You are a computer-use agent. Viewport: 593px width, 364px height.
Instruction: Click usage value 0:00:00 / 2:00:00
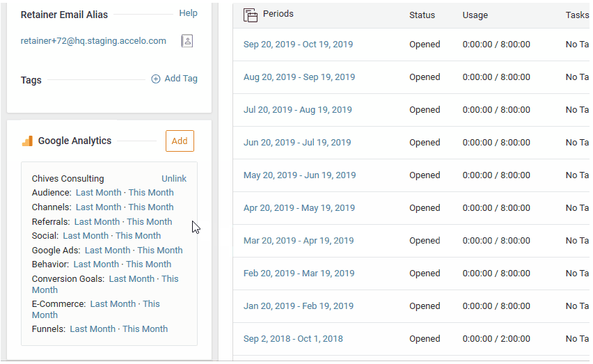496,339
